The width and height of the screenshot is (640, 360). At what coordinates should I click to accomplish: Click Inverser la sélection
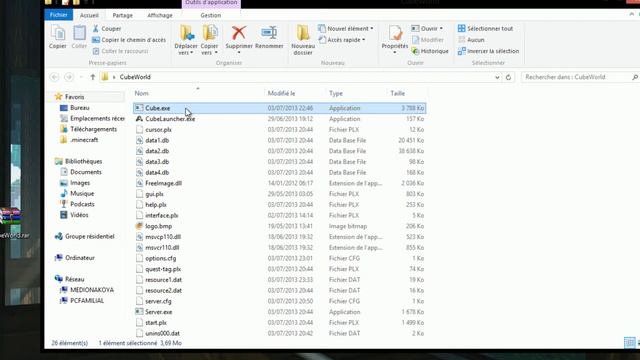point(489,51)
